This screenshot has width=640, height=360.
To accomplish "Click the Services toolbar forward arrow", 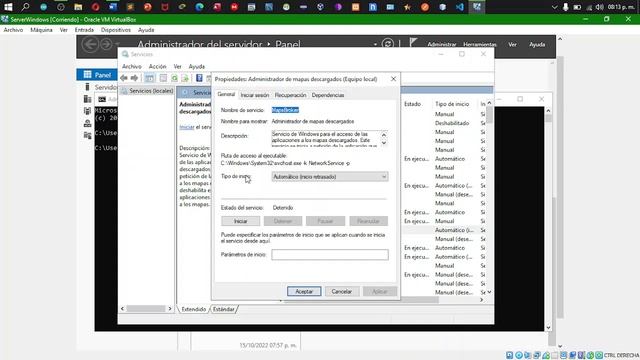I will coord(134,78).
